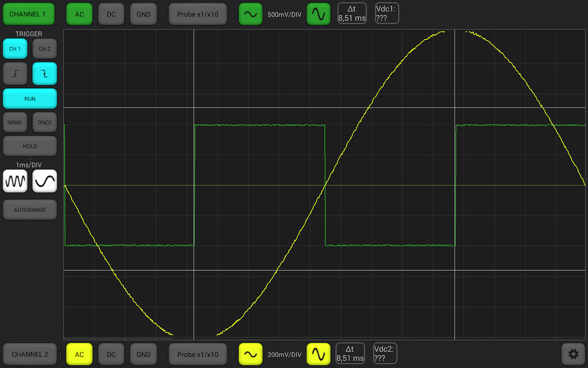Open the settings gear
Screen dimensions: 588x368
click(573, 354)
